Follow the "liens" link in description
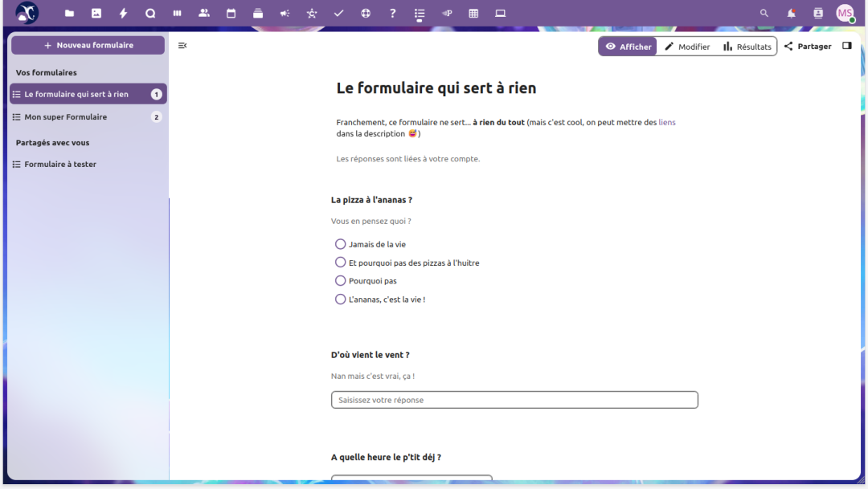This screenshot has width=868, height=489. 667,122
